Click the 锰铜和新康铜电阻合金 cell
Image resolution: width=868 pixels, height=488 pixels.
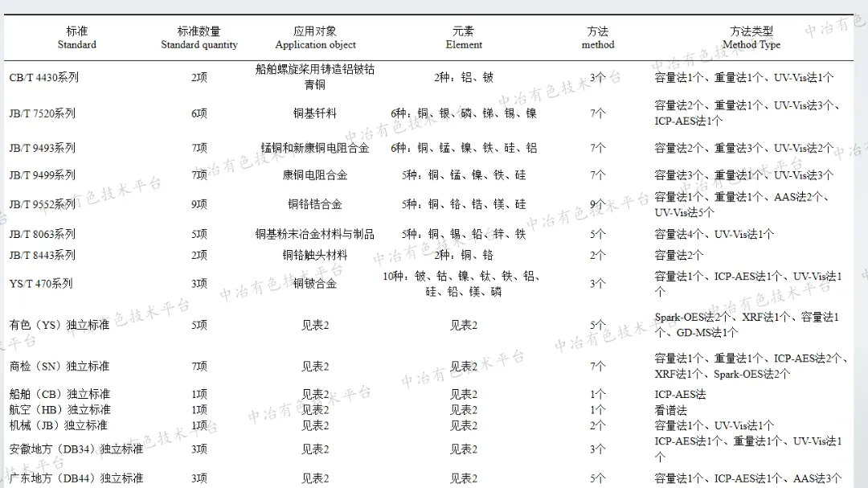(x=315, y=148)
